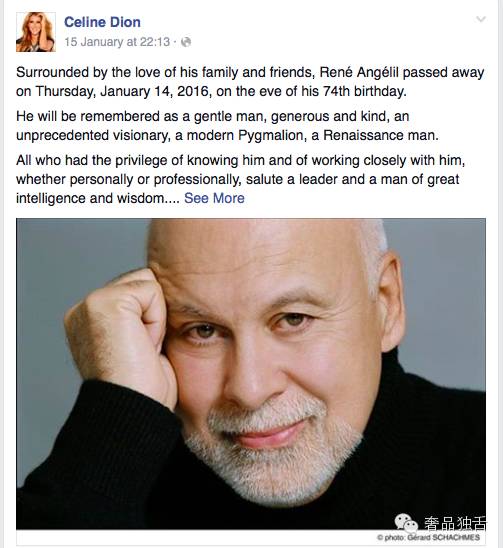Open Celine Dion's profile picture
The height and width of the screenshot is (548, 503).
36,32
